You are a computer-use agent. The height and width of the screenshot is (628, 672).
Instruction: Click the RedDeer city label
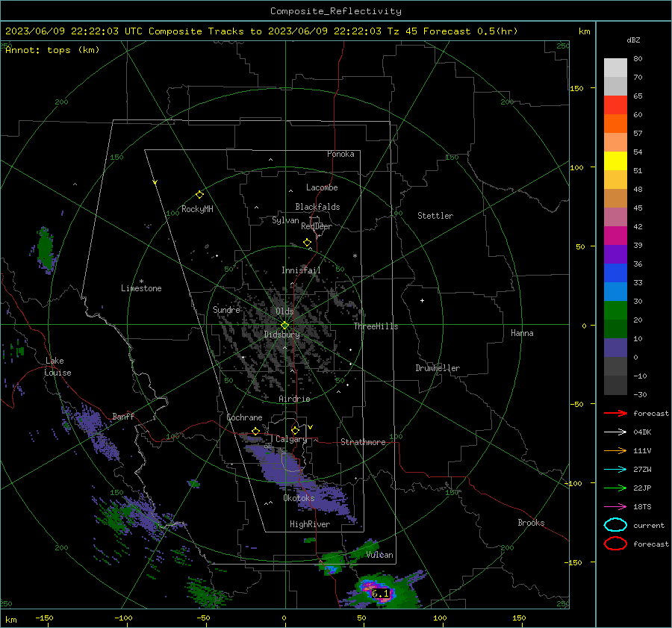pos(317,226)
